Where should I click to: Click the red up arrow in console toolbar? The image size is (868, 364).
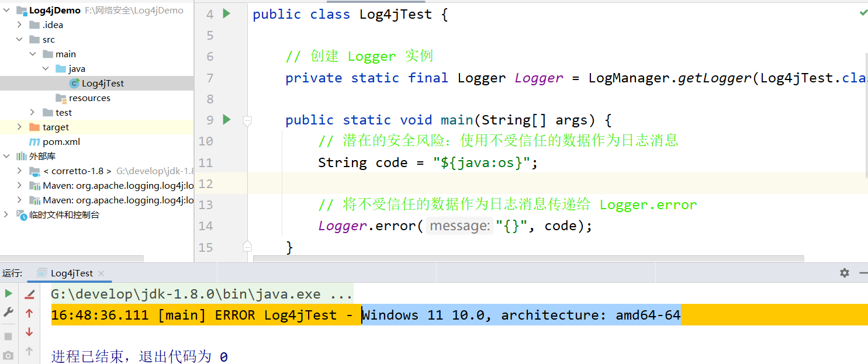click(x=29, y=314)
